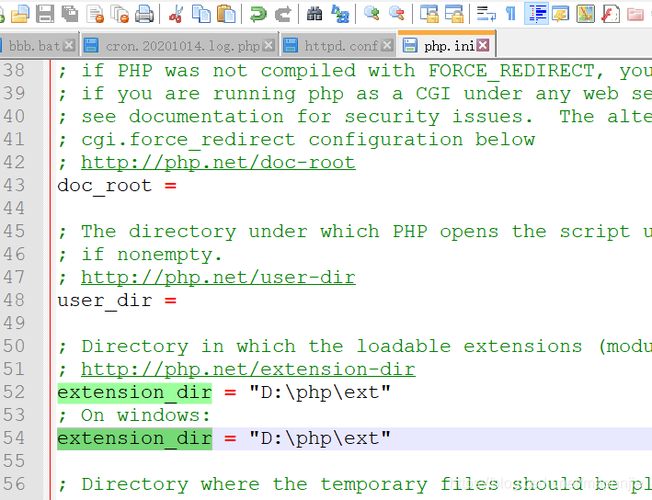Click the doc_root setting line
Viewport: 652px width, 500px height.
pyautogui.click(x=117, y=186)
